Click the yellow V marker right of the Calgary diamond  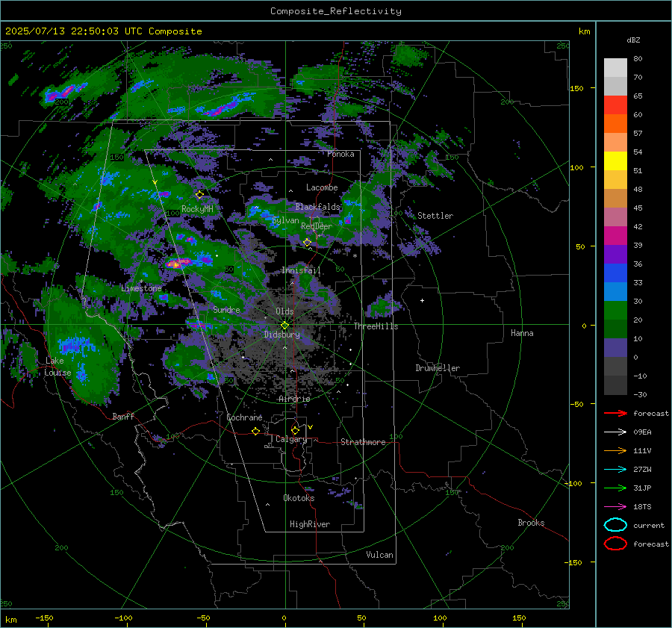point(311,427)
